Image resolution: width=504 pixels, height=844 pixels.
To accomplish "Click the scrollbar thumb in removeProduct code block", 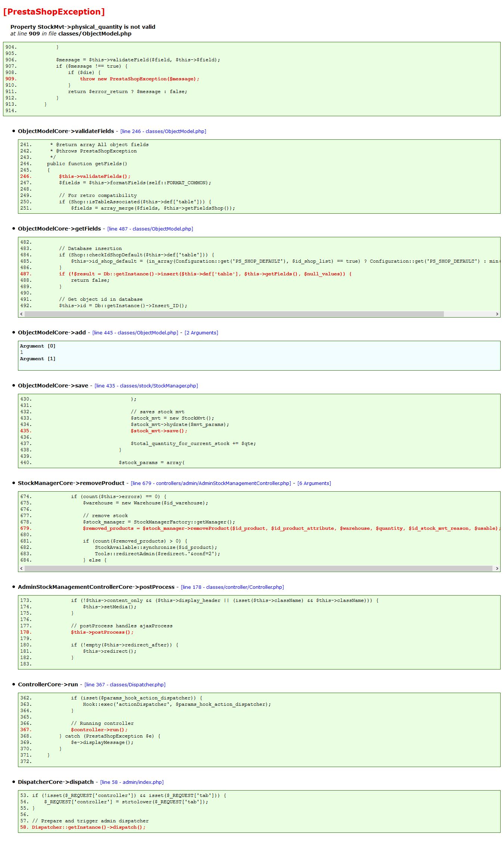I will (259, 569).
